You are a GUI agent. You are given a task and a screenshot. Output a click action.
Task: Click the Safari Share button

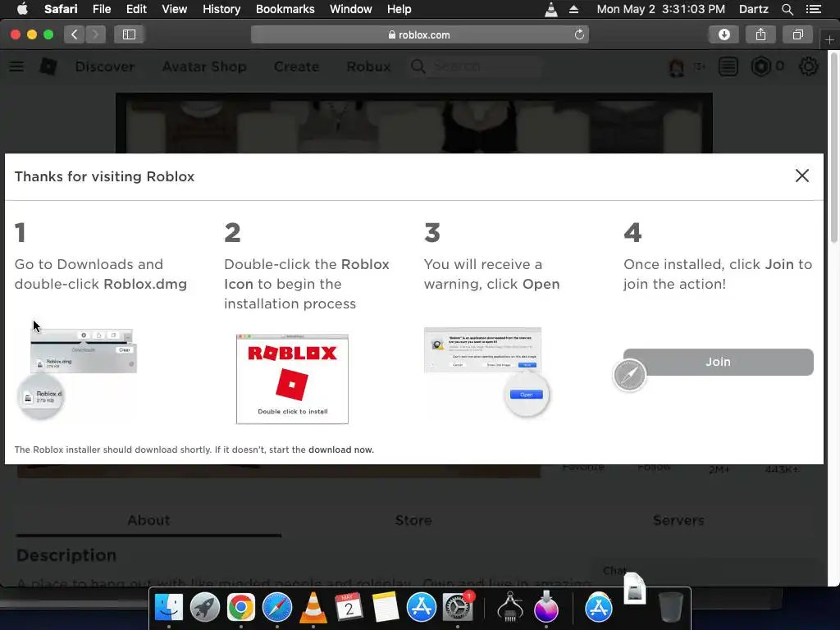pyautogui.click(x=760, y=34)
